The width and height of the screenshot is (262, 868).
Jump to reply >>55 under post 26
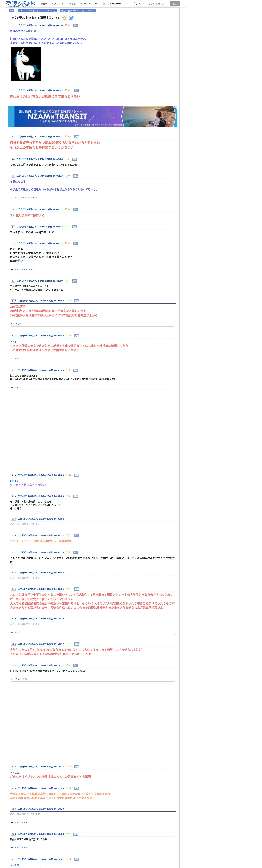(25, 847)
